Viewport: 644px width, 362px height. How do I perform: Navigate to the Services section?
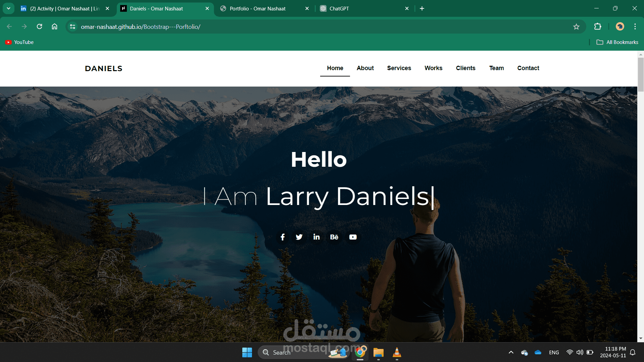[x=399, y=68]
